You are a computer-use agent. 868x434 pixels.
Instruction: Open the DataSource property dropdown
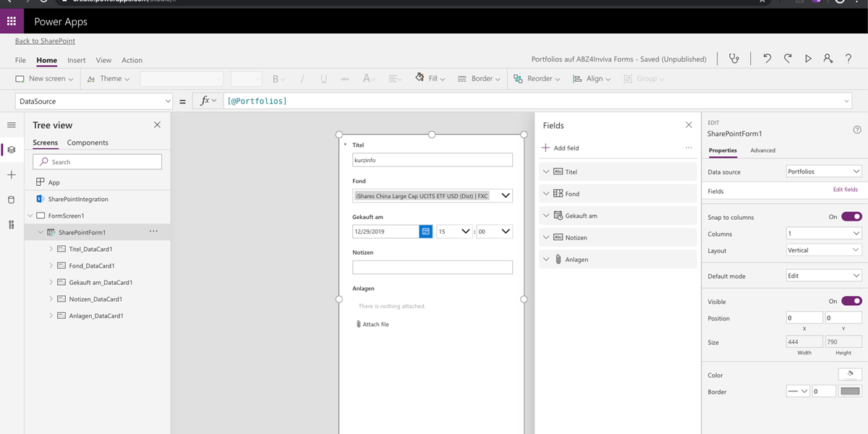(94, 101)
